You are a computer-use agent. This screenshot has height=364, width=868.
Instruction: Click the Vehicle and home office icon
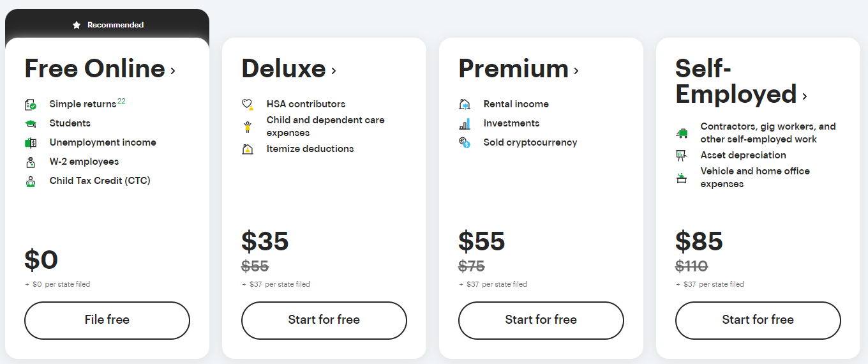682,178
